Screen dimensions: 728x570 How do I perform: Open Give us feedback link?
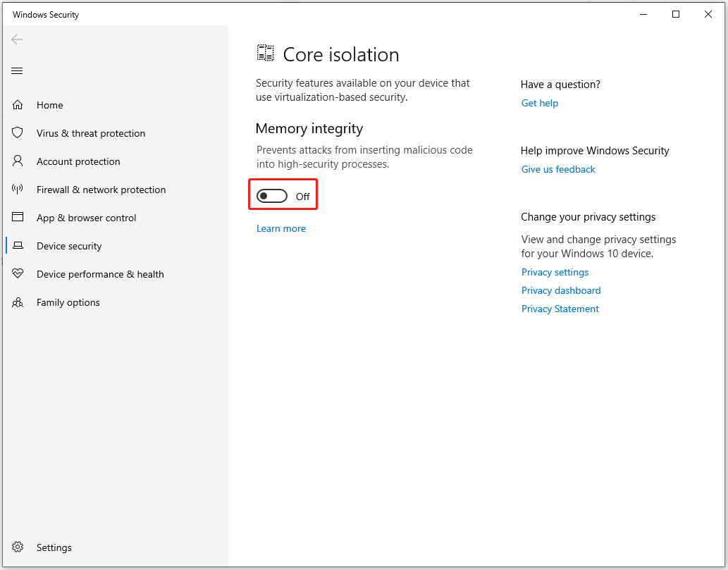(x=558, y=169)
